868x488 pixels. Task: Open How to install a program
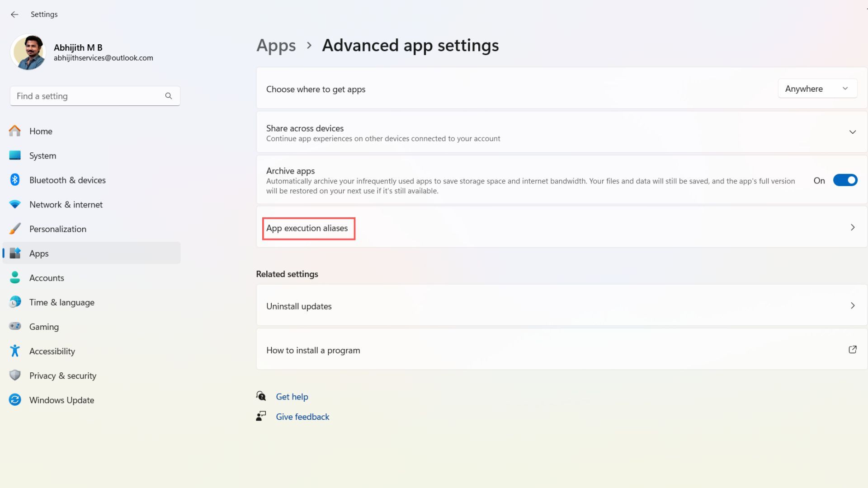point(313,350)
